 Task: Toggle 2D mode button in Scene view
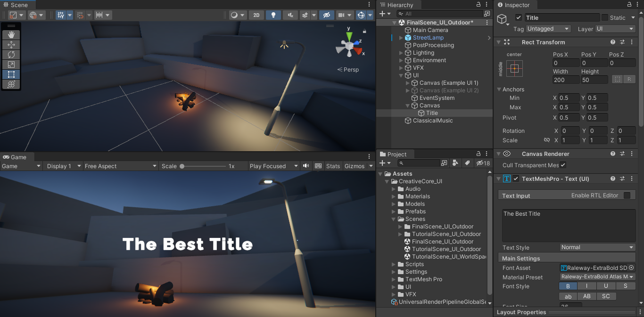click(x=256, y=15)
